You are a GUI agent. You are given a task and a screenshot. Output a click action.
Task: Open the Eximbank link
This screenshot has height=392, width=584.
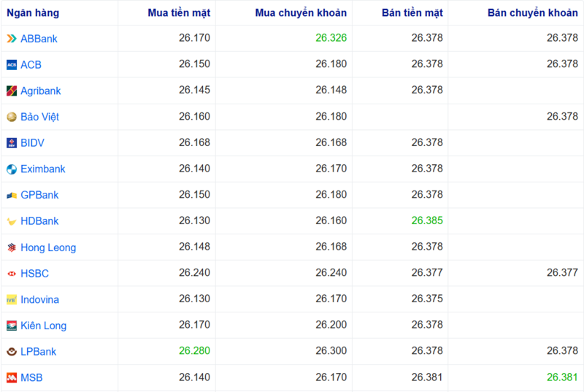pos(43,169)
